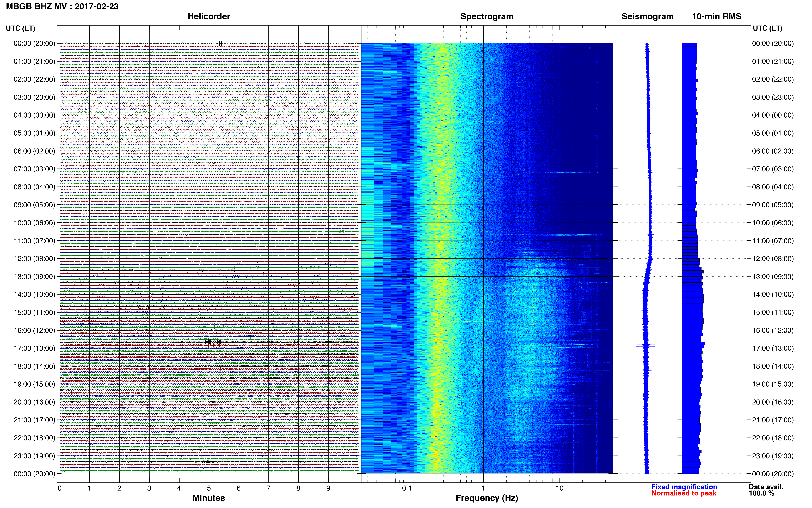Click the 0 tick on Minutes axis
The width and height of the screenshot is (812, 508).
[x=60, y=488]
